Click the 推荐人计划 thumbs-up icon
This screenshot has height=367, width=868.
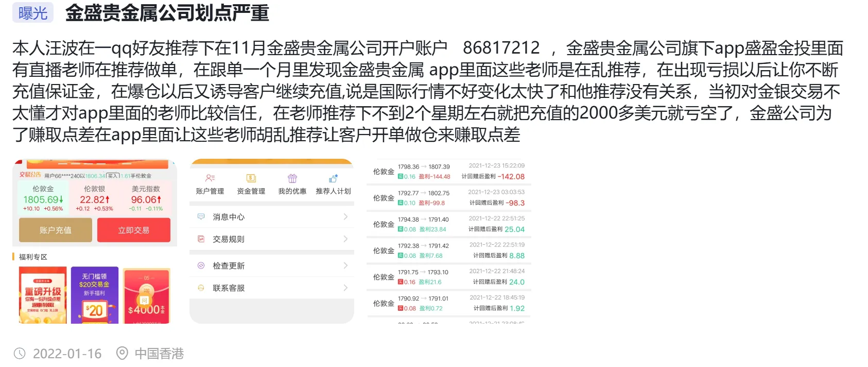pyautogui.click(x=333, y=178)
